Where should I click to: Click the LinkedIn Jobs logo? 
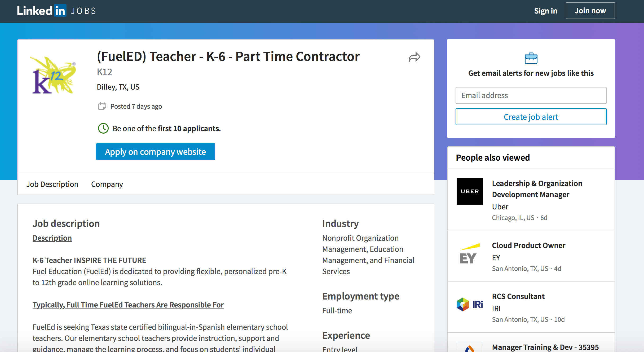pos(56,11)
